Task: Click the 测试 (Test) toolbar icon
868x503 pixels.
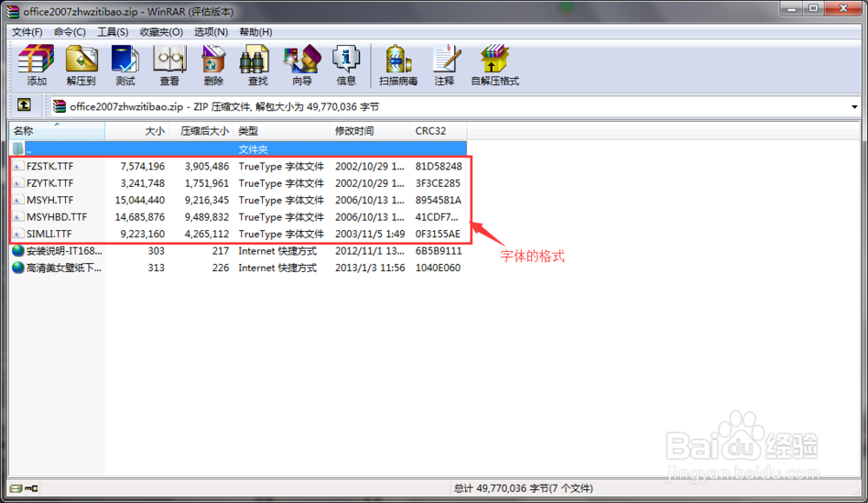Action: pyautogui.click(x=125, y=59)
